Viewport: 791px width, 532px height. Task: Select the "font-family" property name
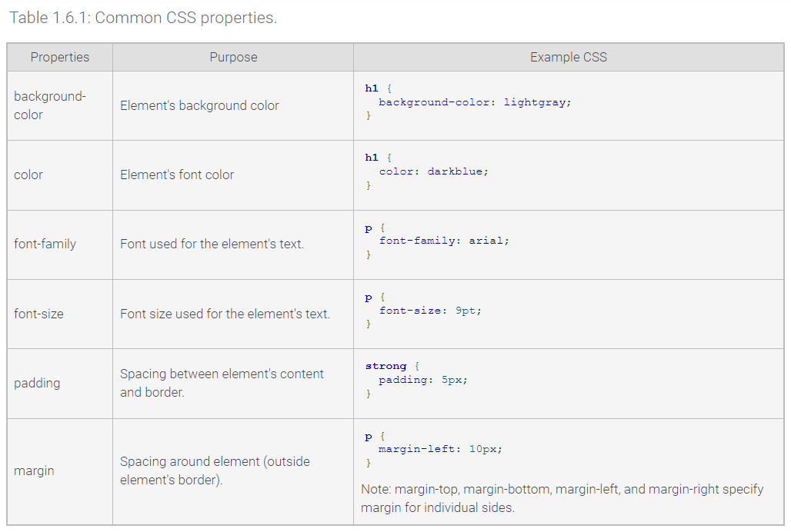(45, 244)
